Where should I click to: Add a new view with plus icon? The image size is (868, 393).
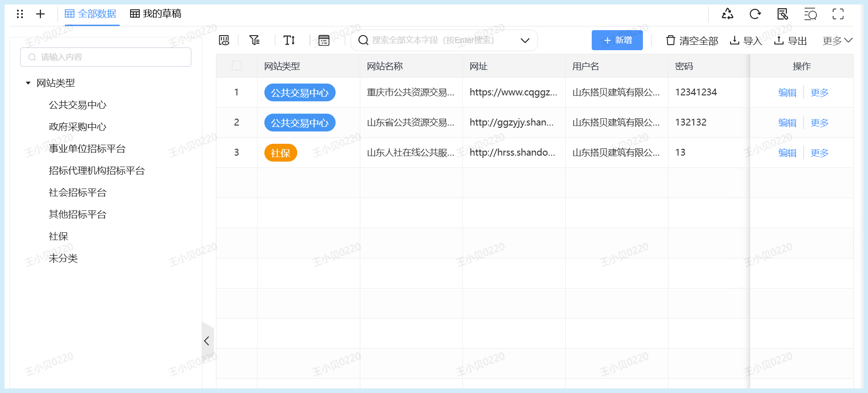coord(40,14)
